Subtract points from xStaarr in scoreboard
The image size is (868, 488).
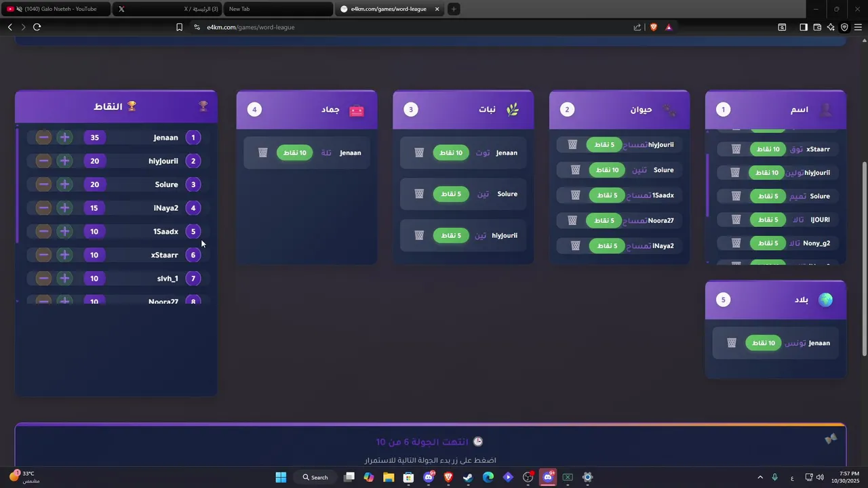coord(43,255)
